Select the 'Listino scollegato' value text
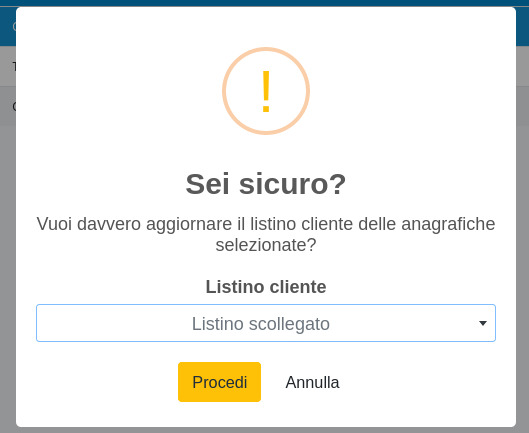The height and width of the screenshot is (433, 529). coord(261,324)
